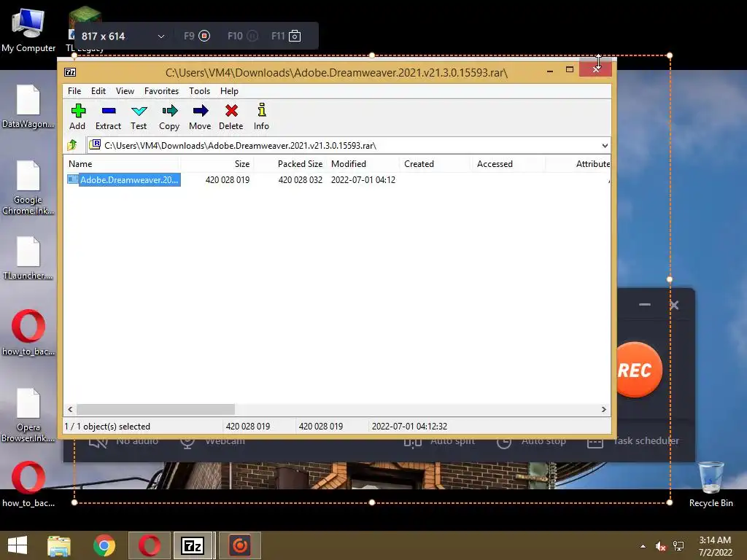The height and width of the screenshot is (560, 747).
Task: Open the Favorites menu
Action: [161, 91]
